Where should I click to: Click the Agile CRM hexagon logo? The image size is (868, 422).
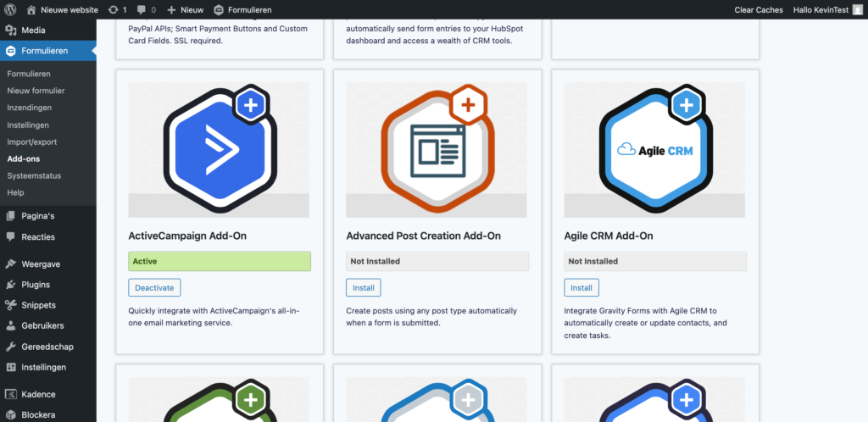[x=655, y=149]
